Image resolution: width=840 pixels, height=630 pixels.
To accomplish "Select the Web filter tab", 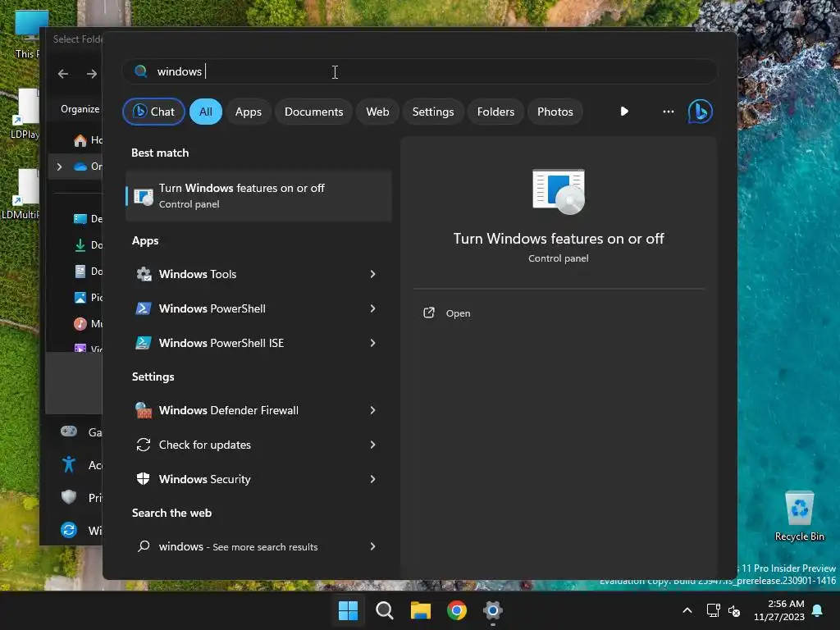I will point(377,112).
